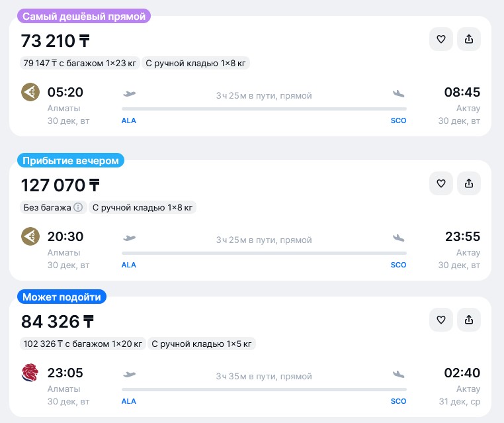Click the airline logo of the 20:30 flight
The image size is (504, 423).
tap(30, 236)
